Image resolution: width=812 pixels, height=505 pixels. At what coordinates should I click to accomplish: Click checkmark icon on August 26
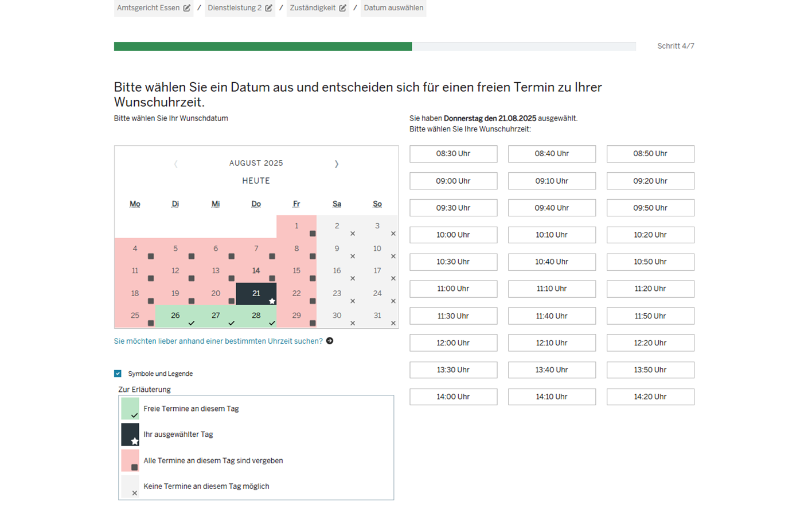point(192,323)
